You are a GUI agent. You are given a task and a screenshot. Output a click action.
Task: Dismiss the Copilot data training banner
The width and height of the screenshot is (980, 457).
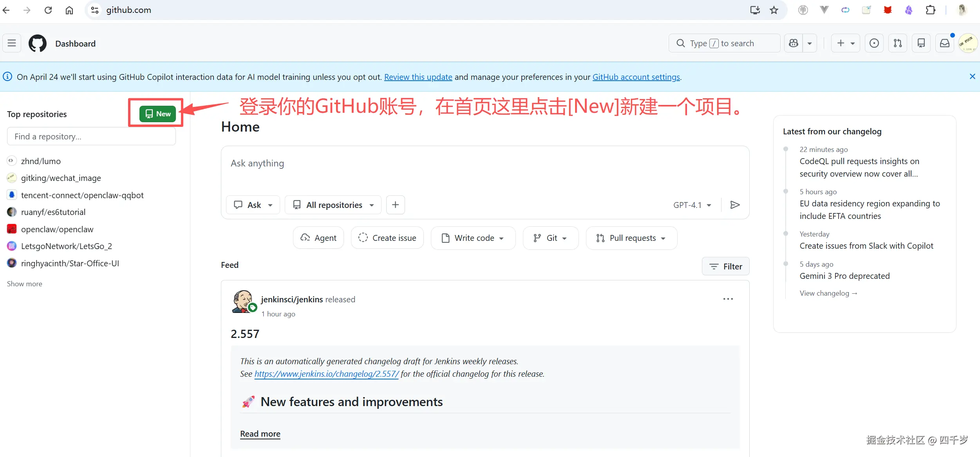[x=973, y=76]
